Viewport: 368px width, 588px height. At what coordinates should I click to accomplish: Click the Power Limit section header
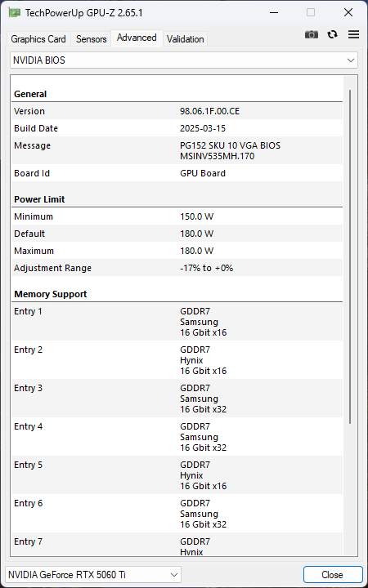click(39, 199)
